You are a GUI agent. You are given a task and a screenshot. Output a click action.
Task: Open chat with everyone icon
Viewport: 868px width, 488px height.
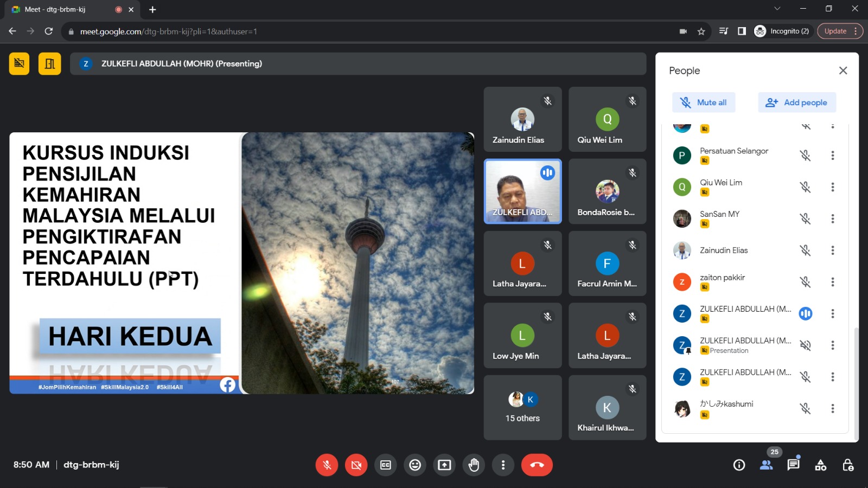pyautogui.click(x=793, y=465)
